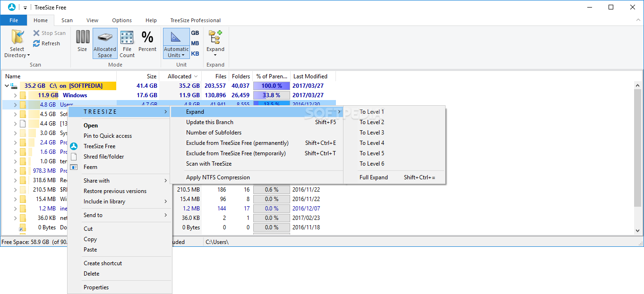Choose Open in context menu
Screen dimensions: 644x294
[119, 126]
